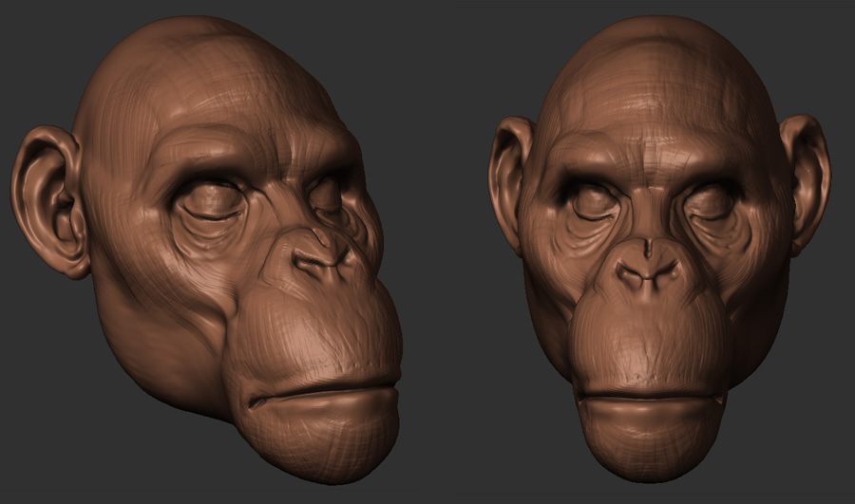This screenshot has height=504, width=855.
Task: Click the forehead of the angled chimp head
Action: (x=209, y=95)
